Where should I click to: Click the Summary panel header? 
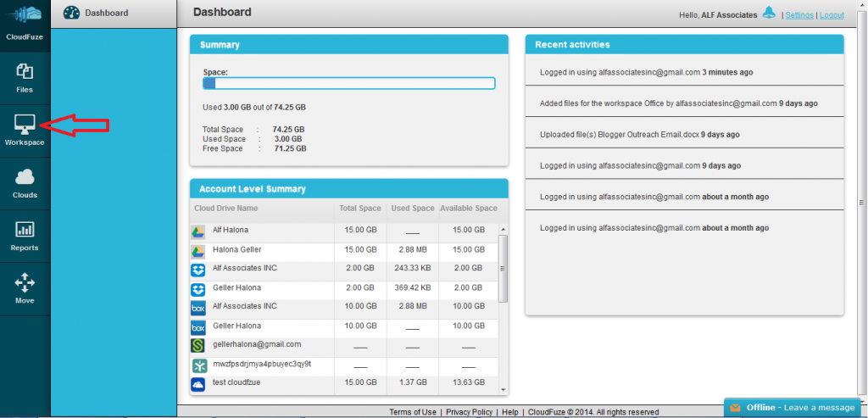tap(348, 44)
